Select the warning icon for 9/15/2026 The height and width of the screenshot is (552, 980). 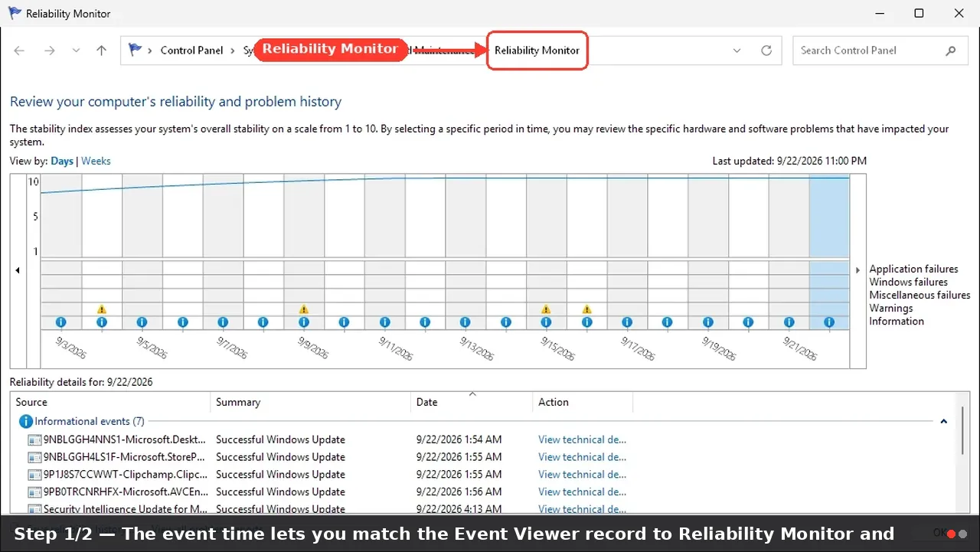(546, 309)
